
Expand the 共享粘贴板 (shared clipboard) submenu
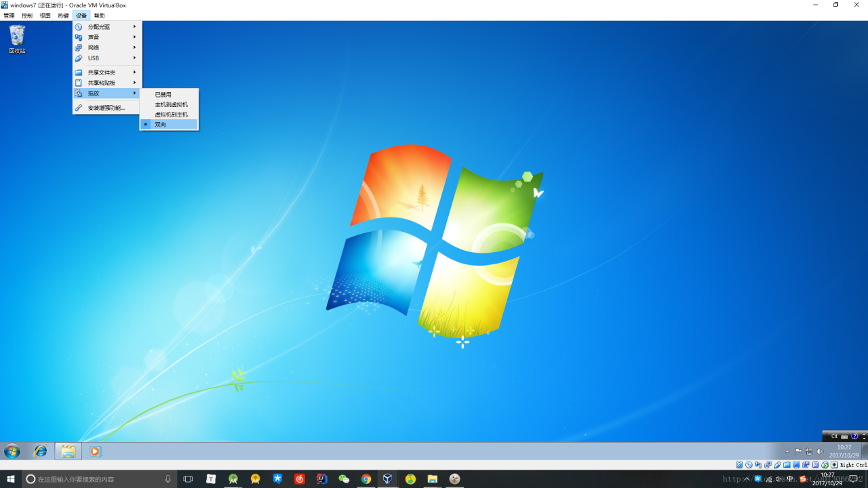pos(107,83)
